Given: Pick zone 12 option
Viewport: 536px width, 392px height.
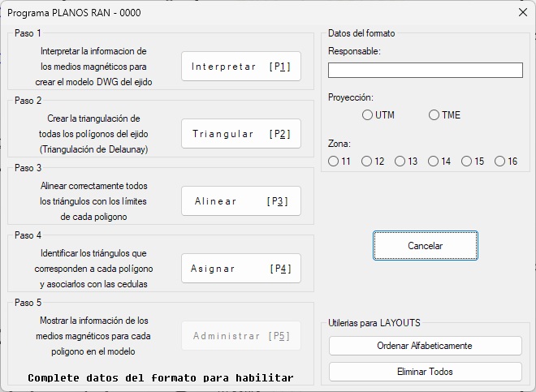Looking at the screenshot, I should pos(367,162).
